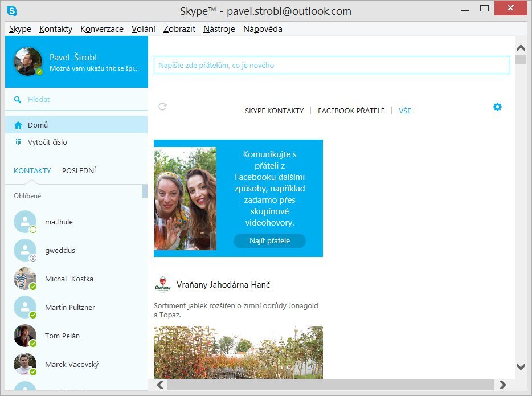532x396 pixels.
Task: Click the Vraňany Jahodárna Hanč profile logo
Action: pyautogui.click(x=164, y=284)
